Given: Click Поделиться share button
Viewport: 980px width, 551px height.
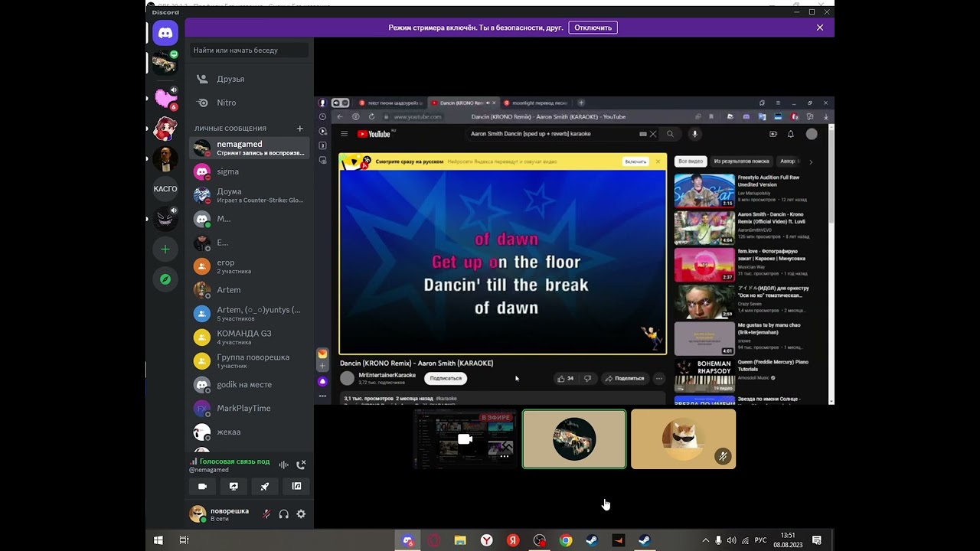Looking at the screenshot, I should [625, 378].
